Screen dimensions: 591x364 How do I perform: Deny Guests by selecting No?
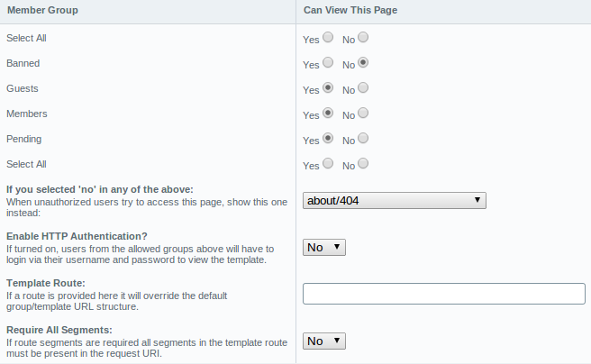click(363, 88)
